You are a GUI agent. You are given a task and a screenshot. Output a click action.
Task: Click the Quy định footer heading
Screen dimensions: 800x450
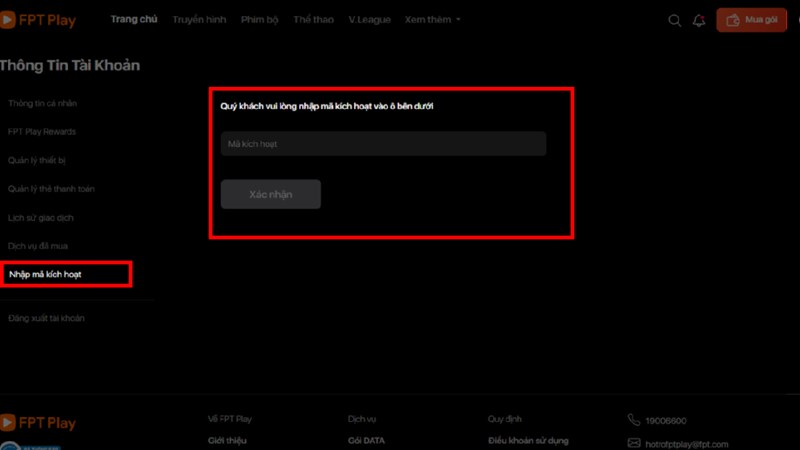[x=505, y=419]
